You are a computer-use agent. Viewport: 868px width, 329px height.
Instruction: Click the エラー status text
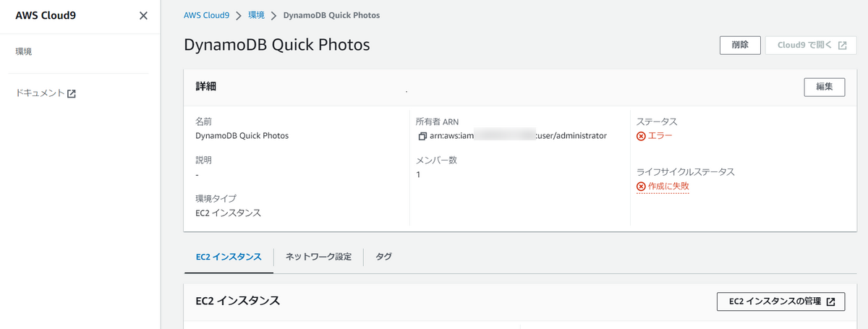660,135
